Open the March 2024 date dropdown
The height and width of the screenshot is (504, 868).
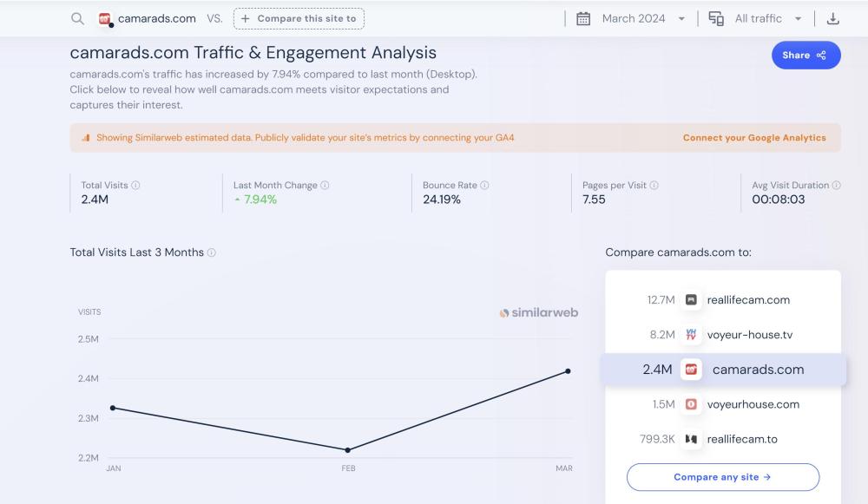tap(642, 18)
